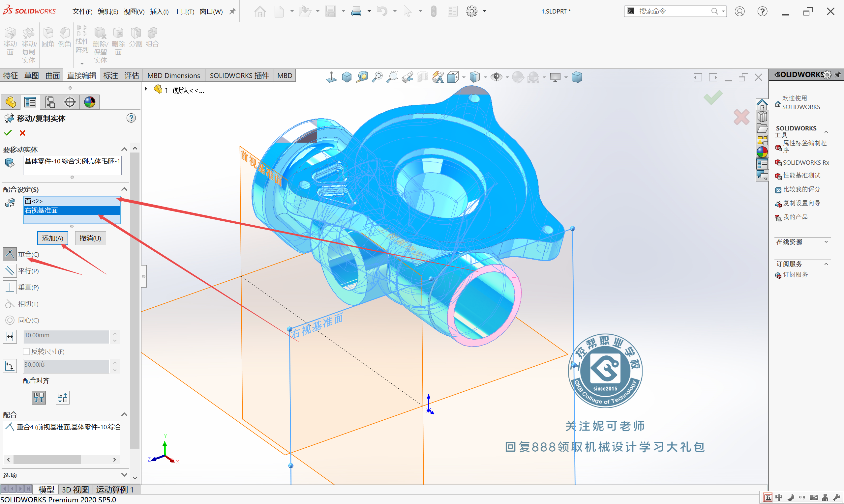Open the FeatureManager design tree tab
Viewport: 844px width, 504px height.
(x=11, y=102)
